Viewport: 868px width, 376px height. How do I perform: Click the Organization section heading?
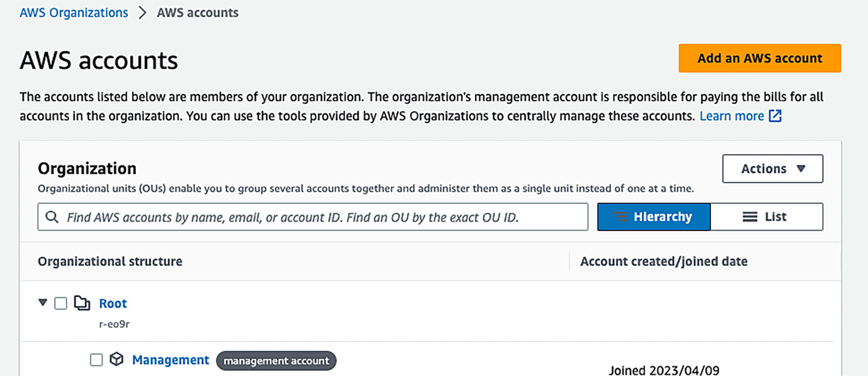[x=87, y=168]
